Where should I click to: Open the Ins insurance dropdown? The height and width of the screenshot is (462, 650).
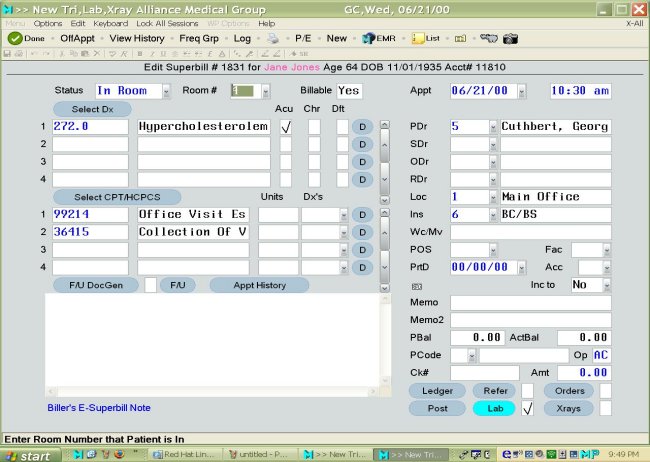pos(493,215)
